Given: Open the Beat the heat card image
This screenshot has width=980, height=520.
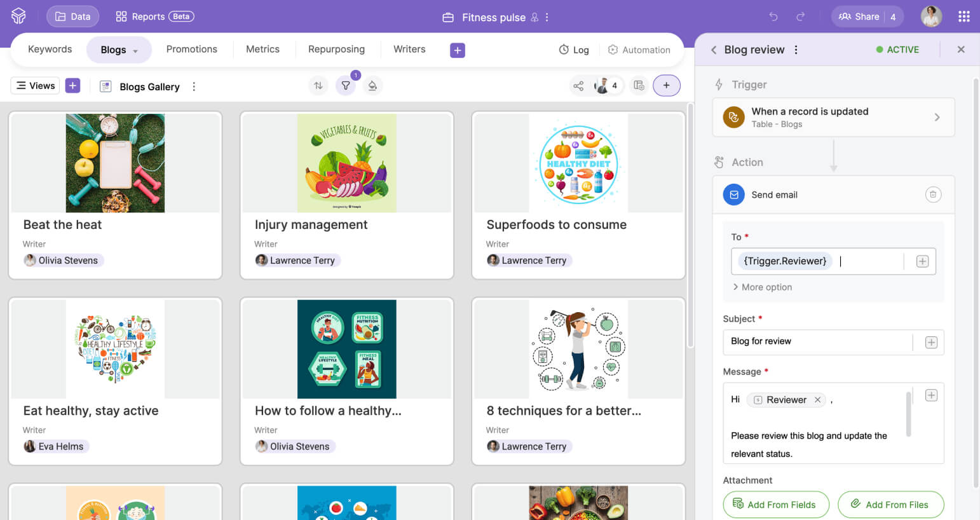Looking at the screenshot, I should point(115,163).
